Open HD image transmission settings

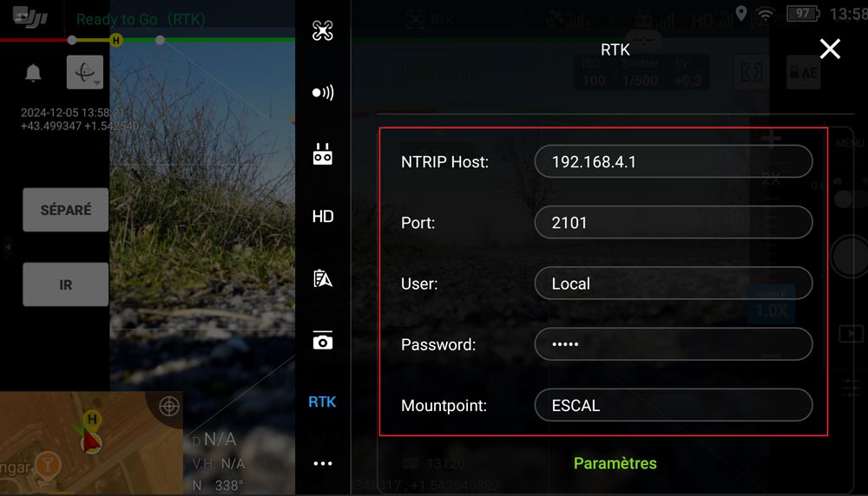(x=323, y=217)
